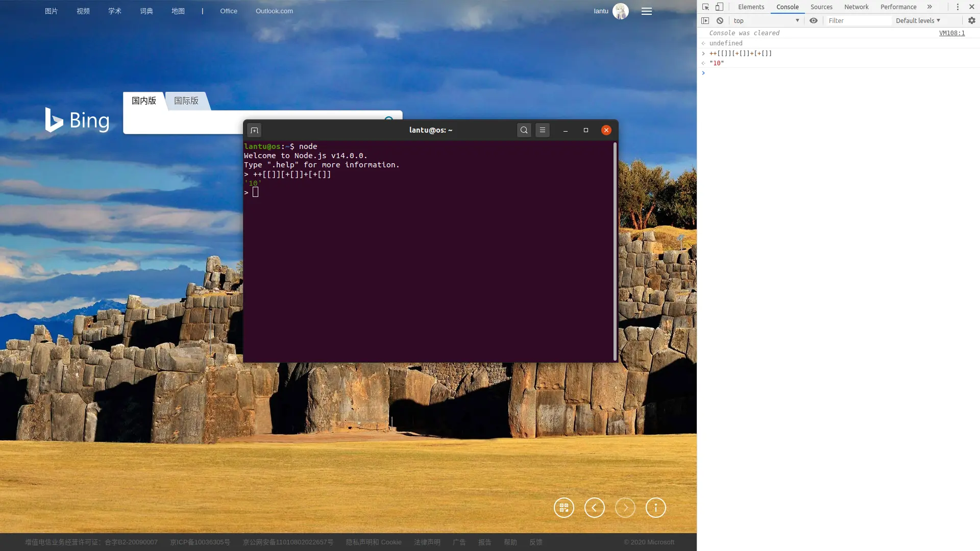Click the inspect element picker icon

click(x=705, y=7)
